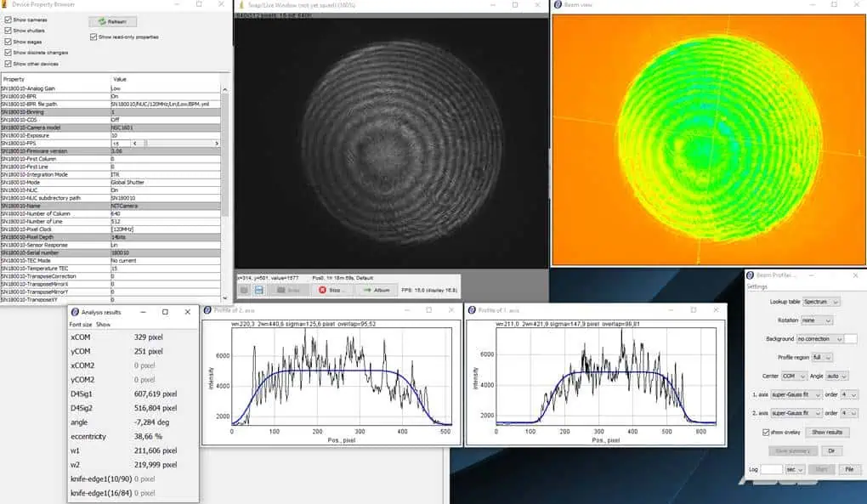Open the order dropdown for 1. axis

pyautogui.click(x=849, y=394)
